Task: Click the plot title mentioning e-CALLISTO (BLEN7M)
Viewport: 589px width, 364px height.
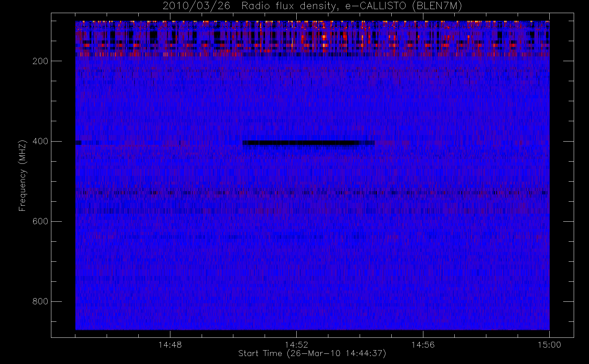Action: point(312,6)
